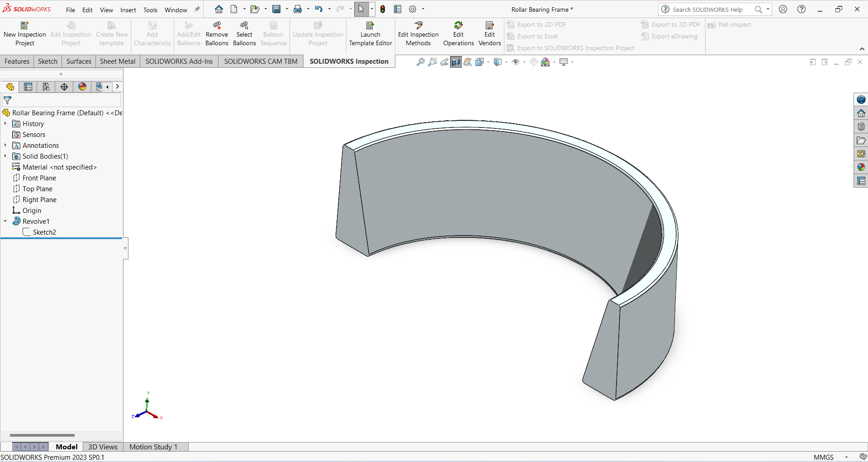Open the Tools menu

pyautogui.click(x=150, y=9)
